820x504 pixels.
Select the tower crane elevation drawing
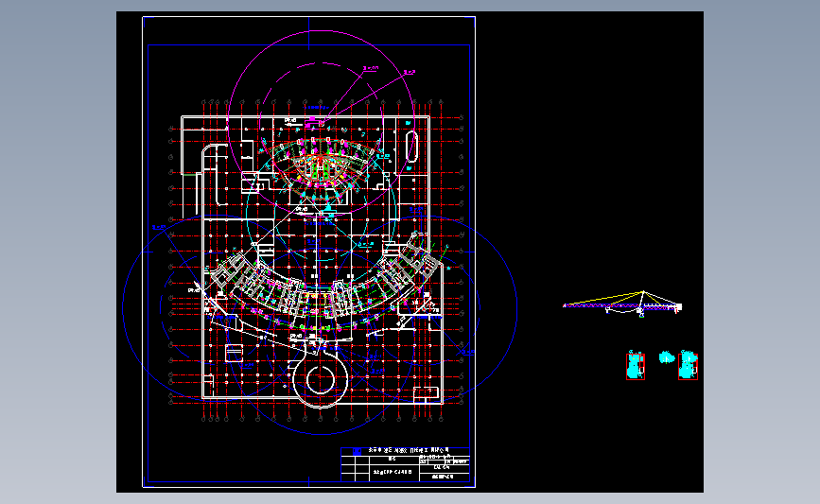click(622, 304)
